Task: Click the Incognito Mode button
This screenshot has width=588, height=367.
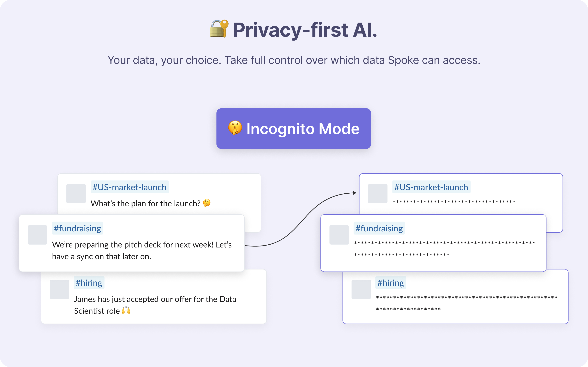Action: pos(294,128)
